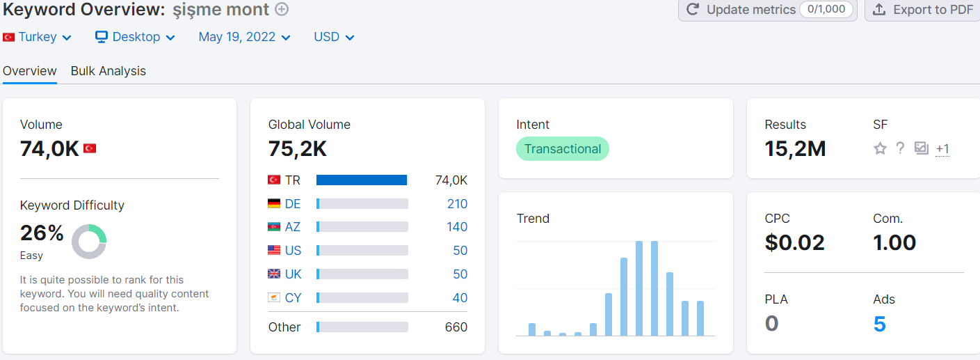Add keyword with plus icon beside title
Image resolution: width=980 pixels, height=360 pixels.
point(282,10)
